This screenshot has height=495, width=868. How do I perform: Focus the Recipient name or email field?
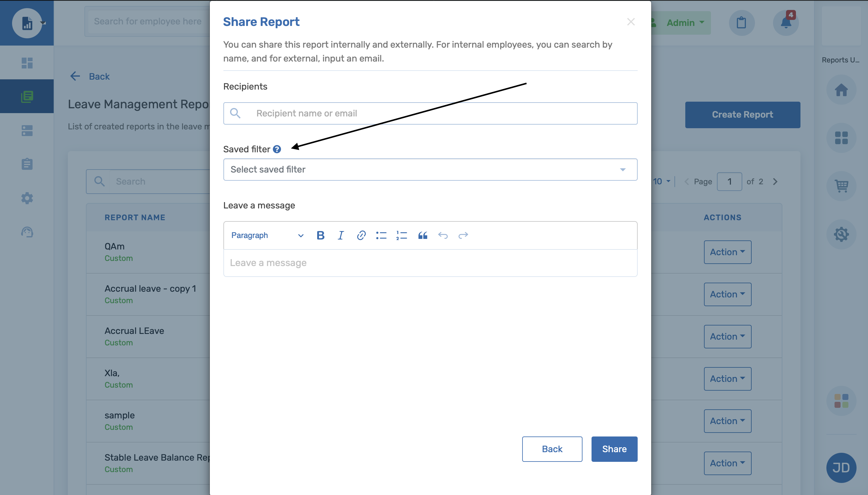click(x=430, y=113)
